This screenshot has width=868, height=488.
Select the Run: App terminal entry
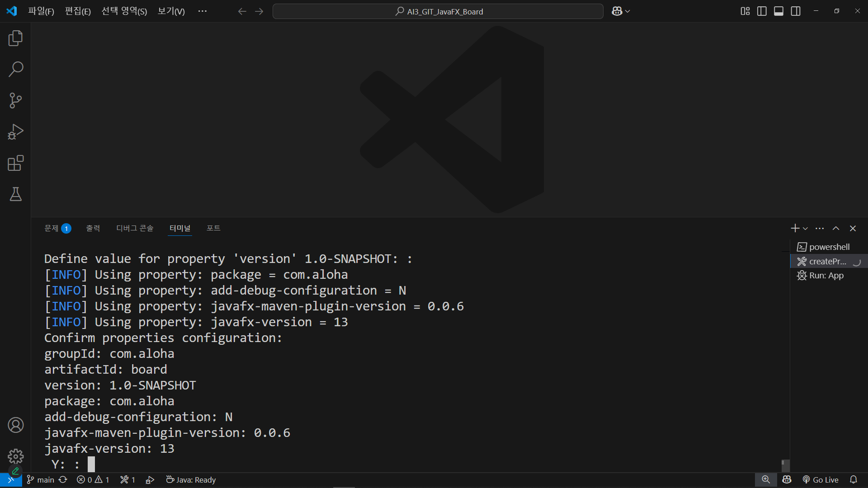828,275
